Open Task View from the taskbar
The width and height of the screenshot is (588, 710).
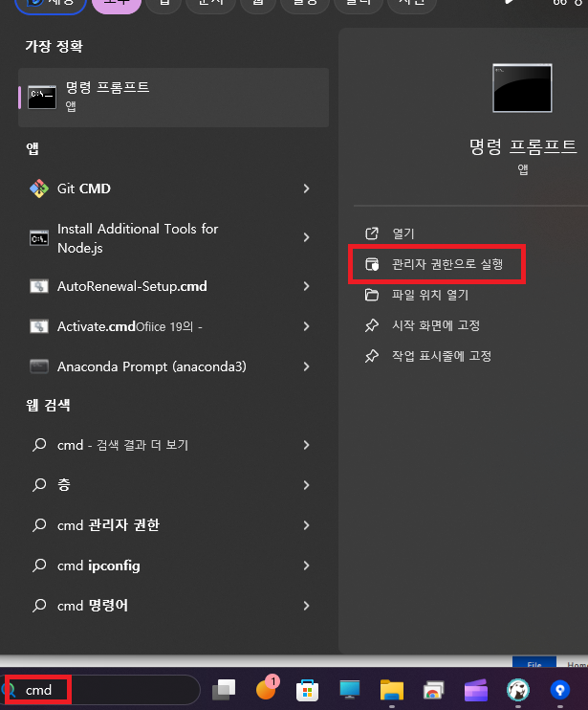(x=224, y=690)
